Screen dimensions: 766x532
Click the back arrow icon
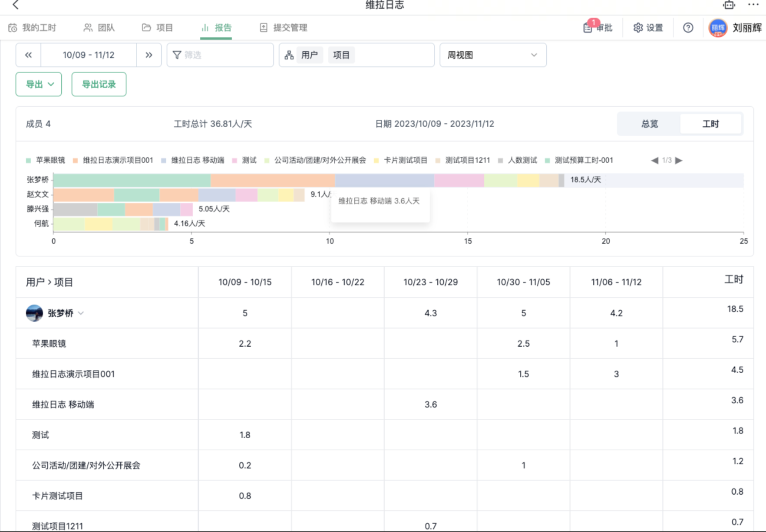coord(16,5)
